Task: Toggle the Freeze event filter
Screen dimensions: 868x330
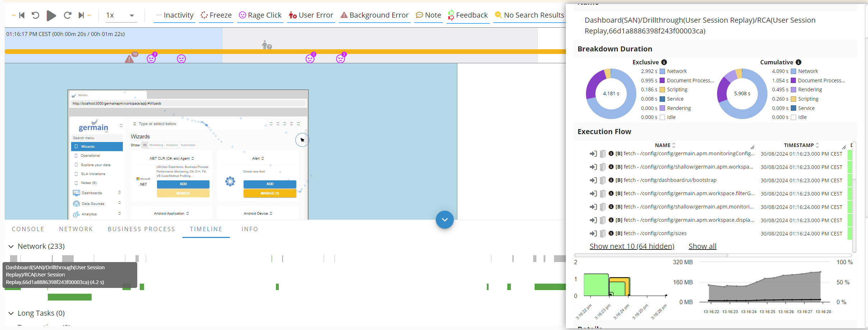Action: coord(216,15)
